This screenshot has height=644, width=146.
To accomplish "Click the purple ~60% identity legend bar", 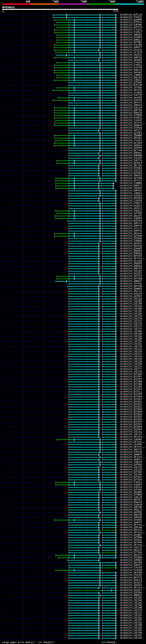I will [73, 4].
